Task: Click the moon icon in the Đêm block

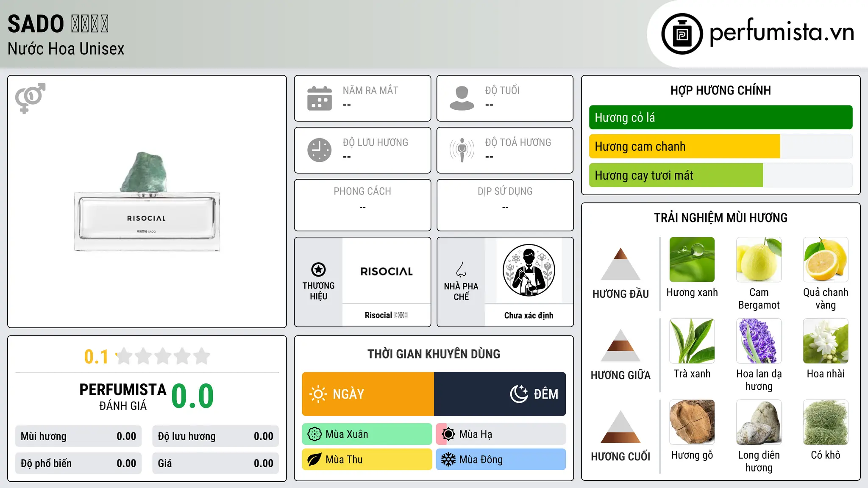Action: tap(519, 394)
